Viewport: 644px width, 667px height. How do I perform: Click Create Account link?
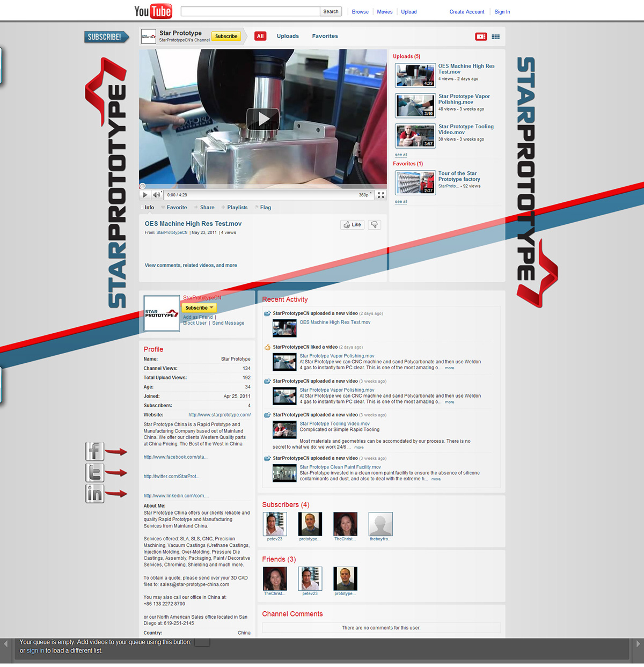pyautogui.click(x=467, y=12)
